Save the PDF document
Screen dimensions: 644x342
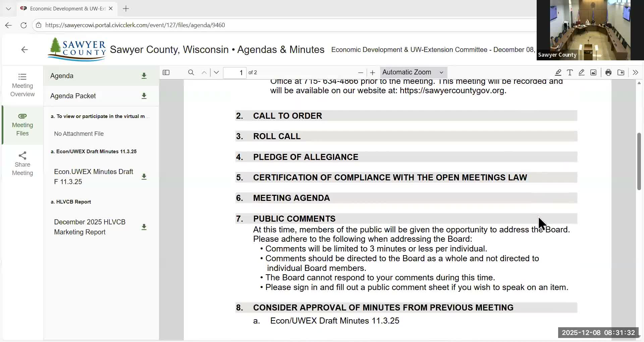click(621, 72)
